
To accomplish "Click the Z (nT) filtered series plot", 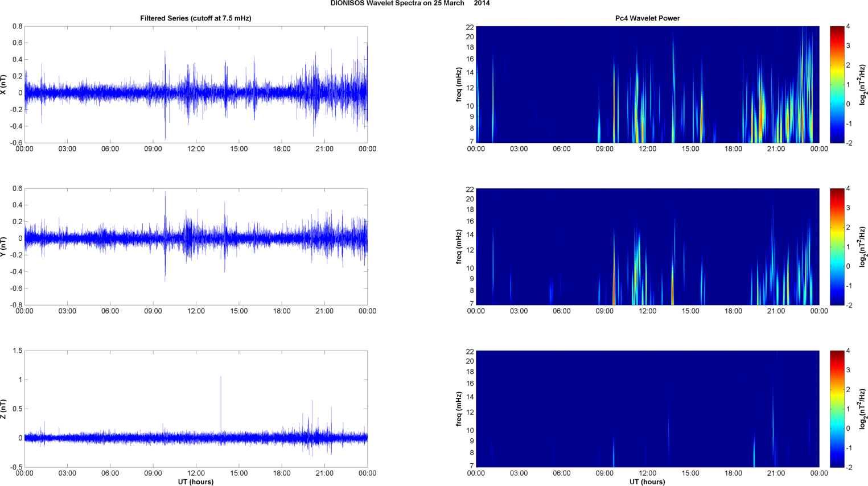I will pos(196,409).
